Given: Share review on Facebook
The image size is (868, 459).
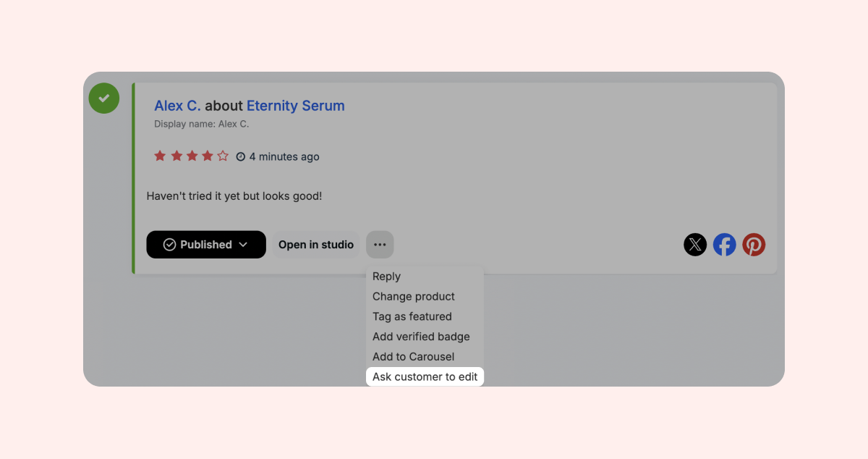Looking at the screenshot, I should pyautogui.click(x=725, y=245).
